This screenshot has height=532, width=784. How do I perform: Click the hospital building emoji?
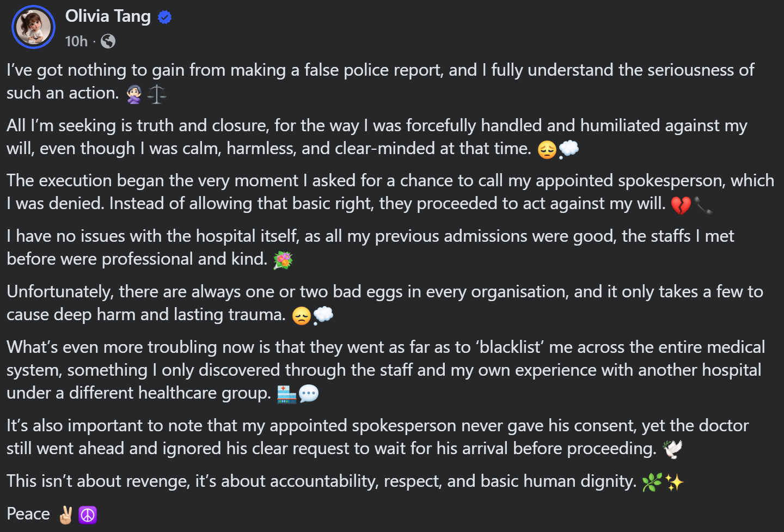coord(286,394)
